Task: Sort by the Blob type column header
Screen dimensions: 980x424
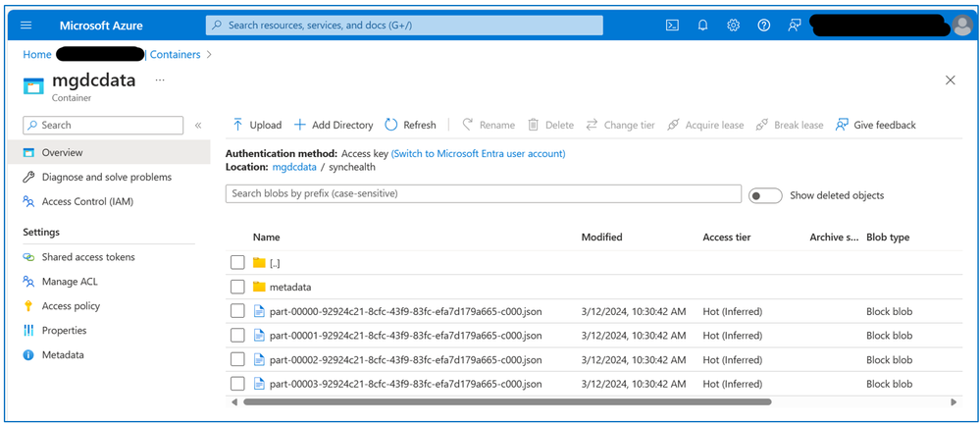Action: (x=888, y=238)
